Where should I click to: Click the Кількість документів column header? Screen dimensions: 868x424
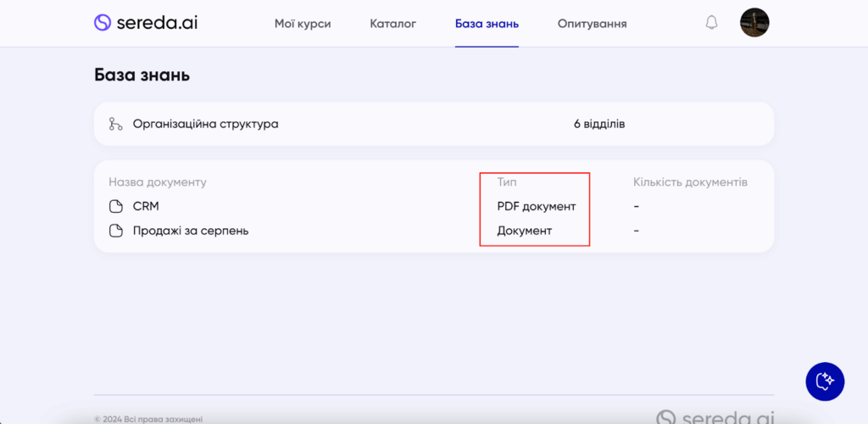coord(690,182)
